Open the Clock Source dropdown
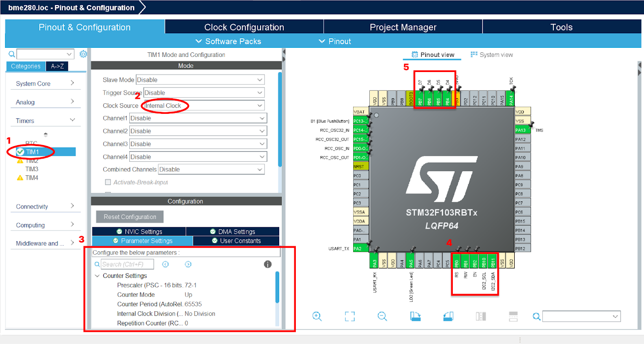 coord(259,105)
